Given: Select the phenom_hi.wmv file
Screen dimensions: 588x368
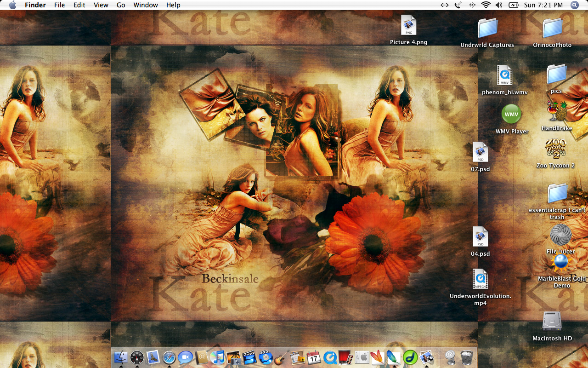Looking at the screenshot, I should 504,75.
